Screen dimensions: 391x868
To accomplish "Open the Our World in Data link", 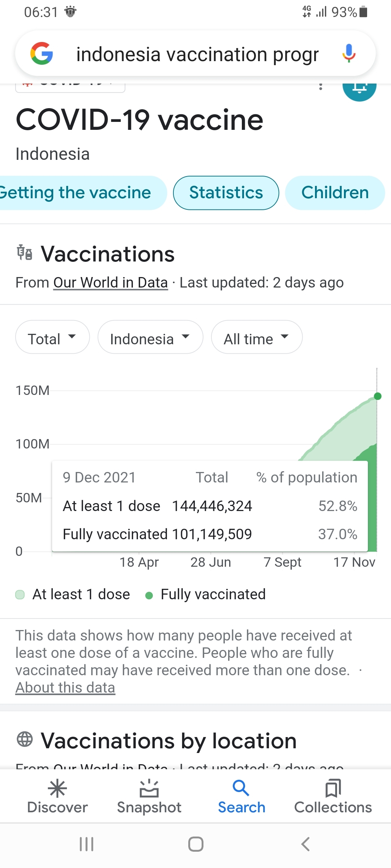I will pos(110,283).
